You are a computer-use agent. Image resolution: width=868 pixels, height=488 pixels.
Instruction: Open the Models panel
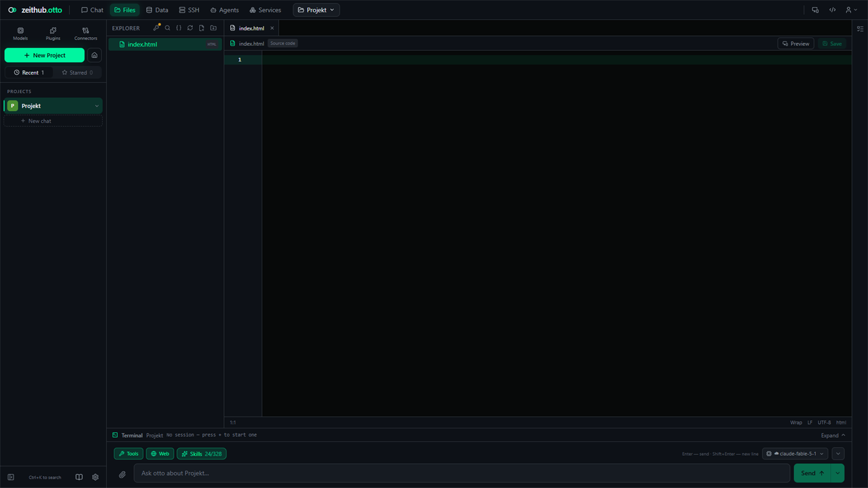[x=20, y=33]
